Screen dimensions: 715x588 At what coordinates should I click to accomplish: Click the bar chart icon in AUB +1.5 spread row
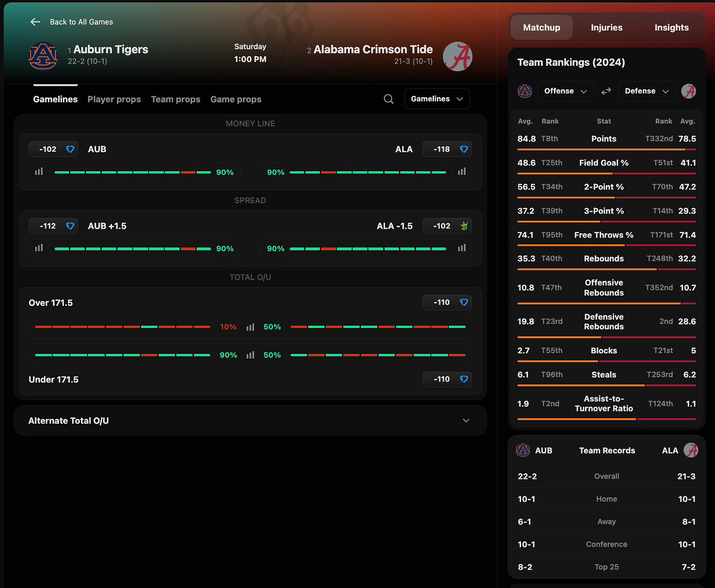(39, 248)
